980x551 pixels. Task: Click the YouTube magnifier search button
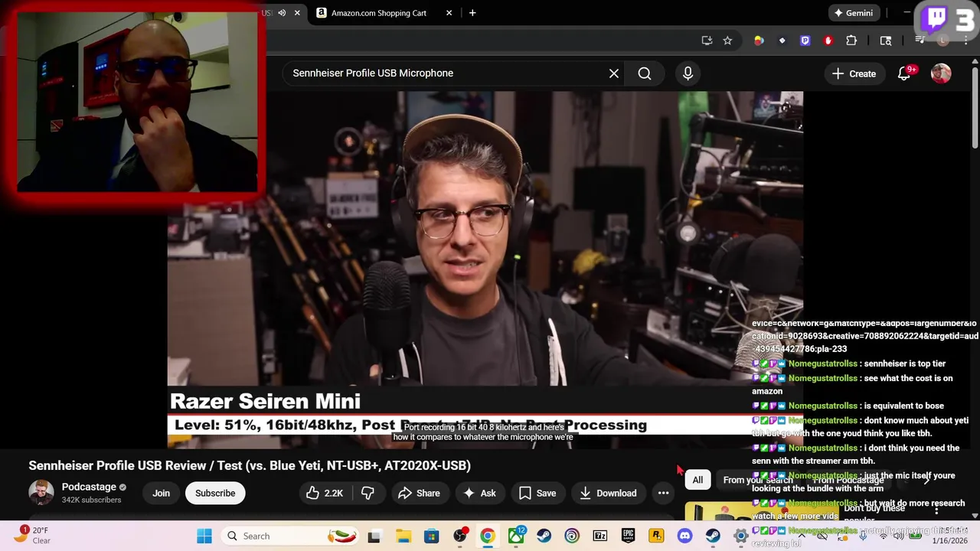click(645, 73)
